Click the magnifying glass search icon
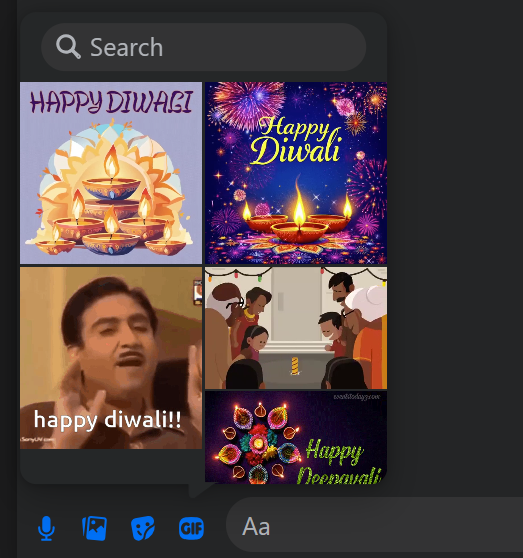This screenshot has height=558, width=523. pyautogui.click(x=68, y=47)
